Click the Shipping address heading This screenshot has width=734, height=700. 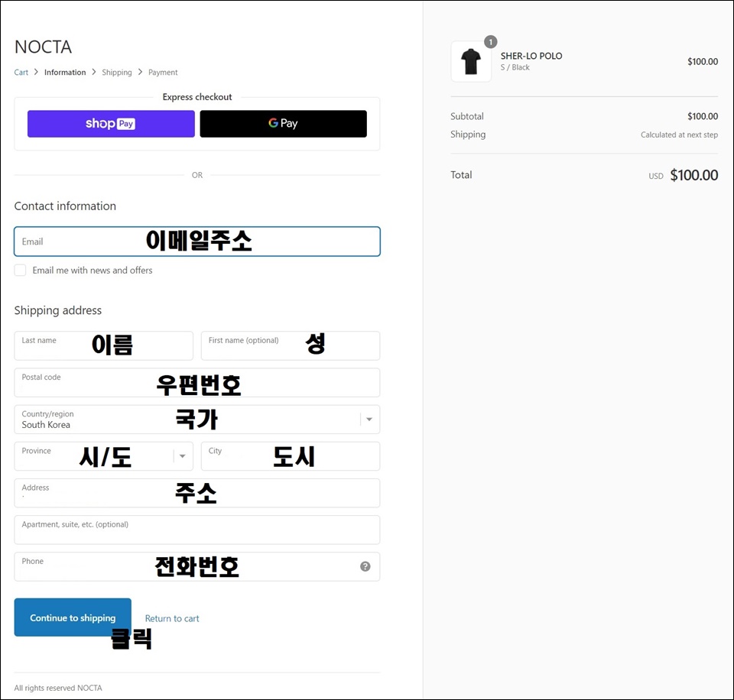coord(57,310)
